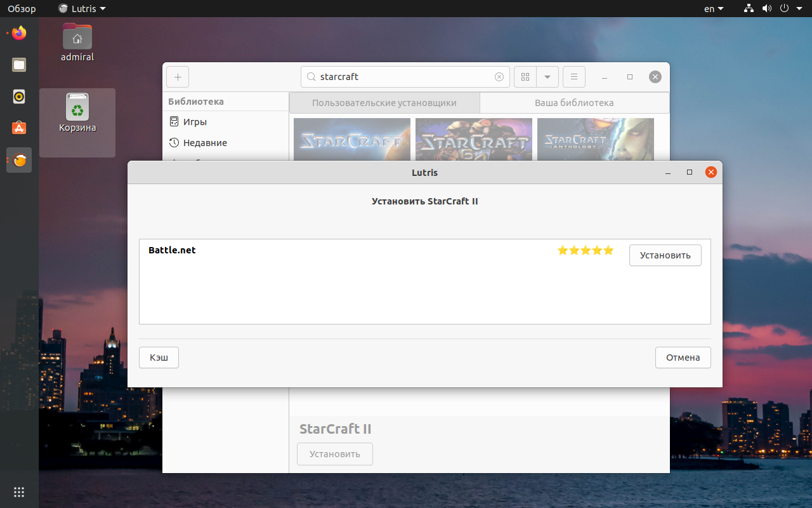Install StarCraft II via Battle.net installer

665,255
